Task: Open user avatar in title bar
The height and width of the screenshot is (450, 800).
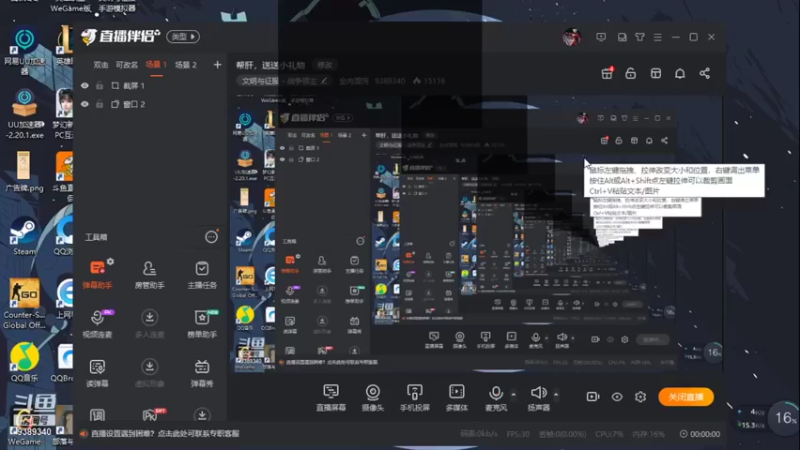Action: point(571,37)
